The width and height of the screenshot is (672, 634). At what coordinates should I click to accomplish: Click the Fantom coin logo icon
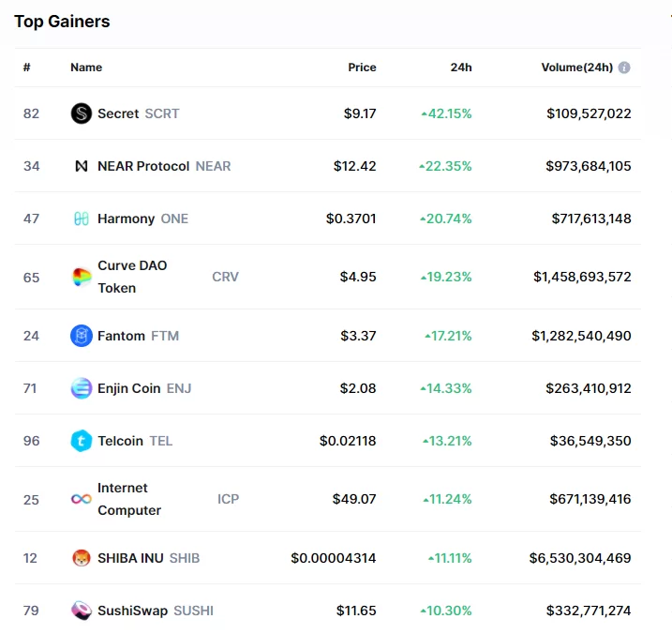coord(82,336)
